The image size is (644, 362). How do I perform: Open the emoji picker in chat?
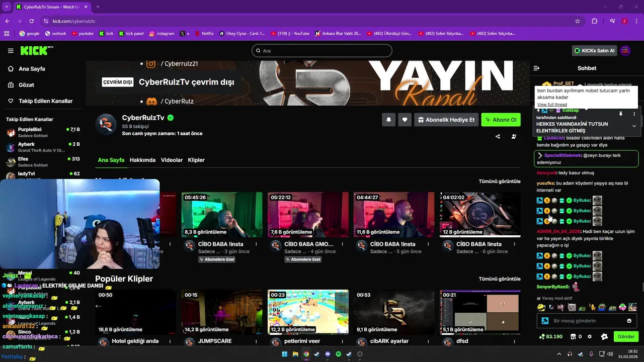pyautogui.click(x=629, y=321)
